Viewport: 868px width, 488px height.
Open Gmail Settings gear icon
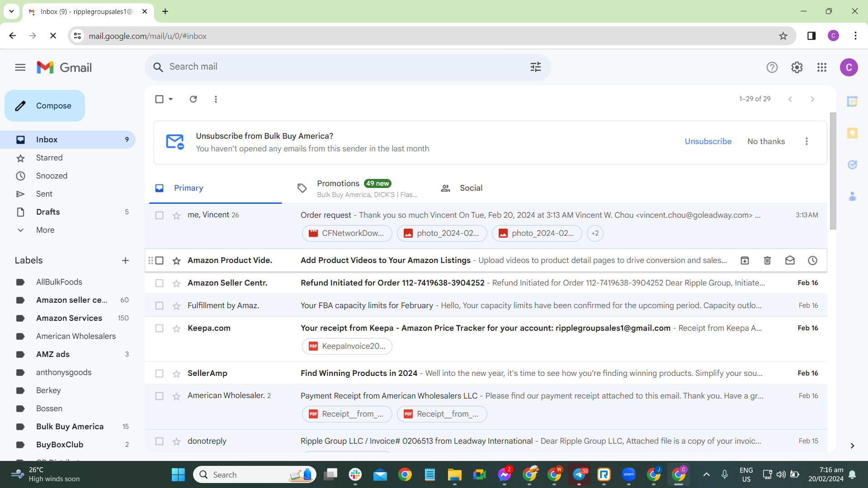[797, 67]
